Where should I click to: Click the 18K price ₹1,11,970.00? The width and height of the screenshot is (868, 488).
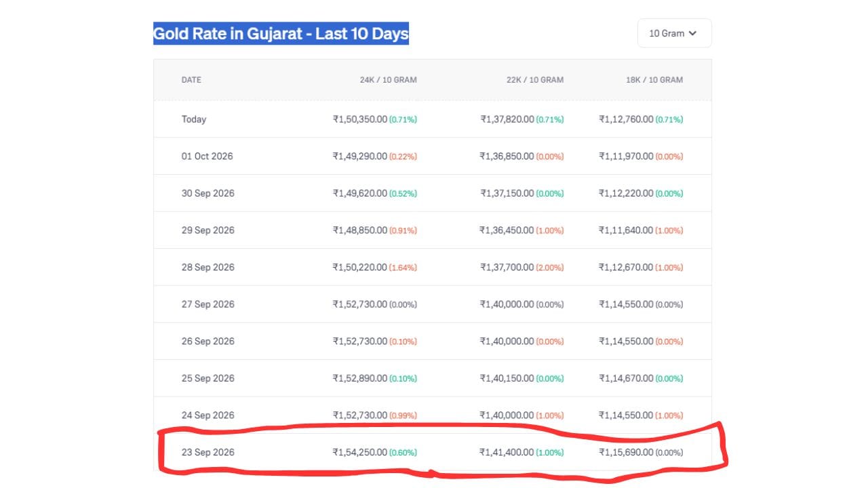(626, 157)
